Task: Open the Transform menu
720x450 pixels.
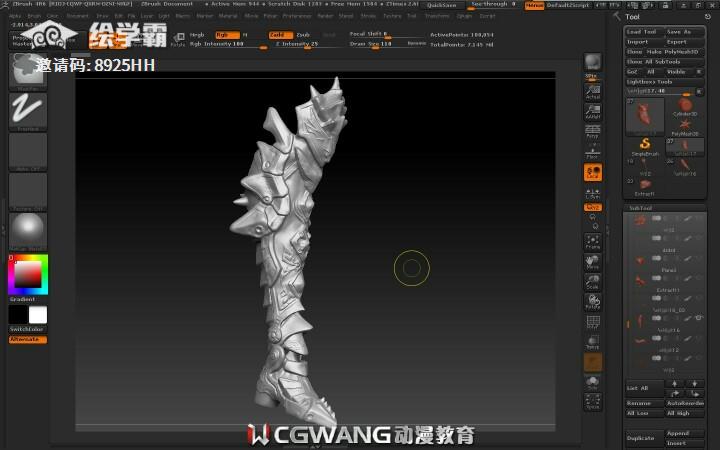Action: pos(437,16)
